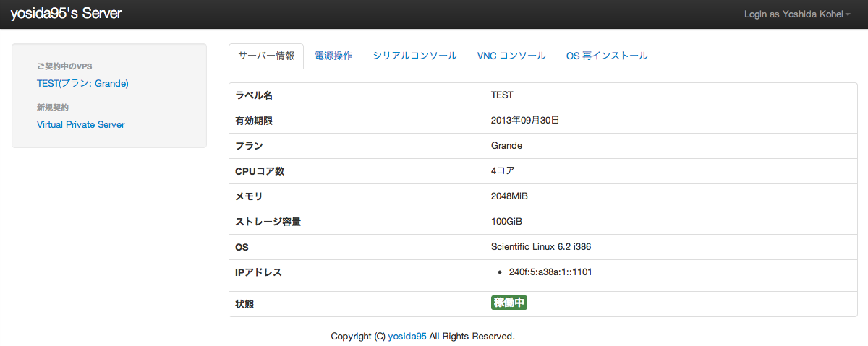Image resolution: width=868 pixels, height=346 pixels.
Task: Switch to the 電源操作 tab
Action: [x=333, y=56]
